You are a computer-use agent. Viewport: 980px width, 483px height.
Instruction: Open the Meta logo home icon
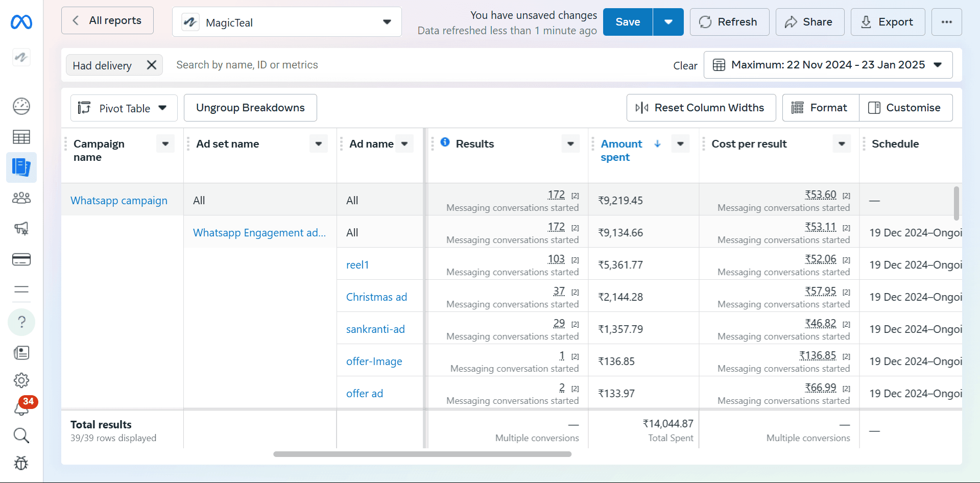coord(21,22)
